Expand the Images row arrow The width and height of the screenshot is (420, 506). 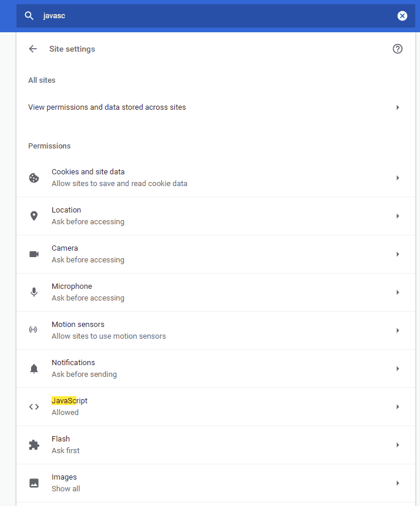[x=398, y=483]
